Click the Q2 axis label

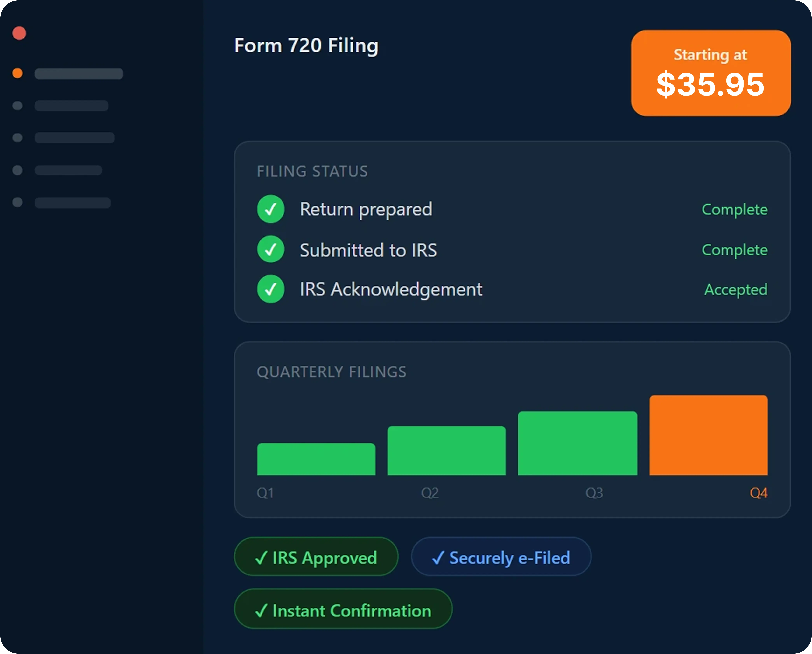pyautogui.click(x=430, y=493)
